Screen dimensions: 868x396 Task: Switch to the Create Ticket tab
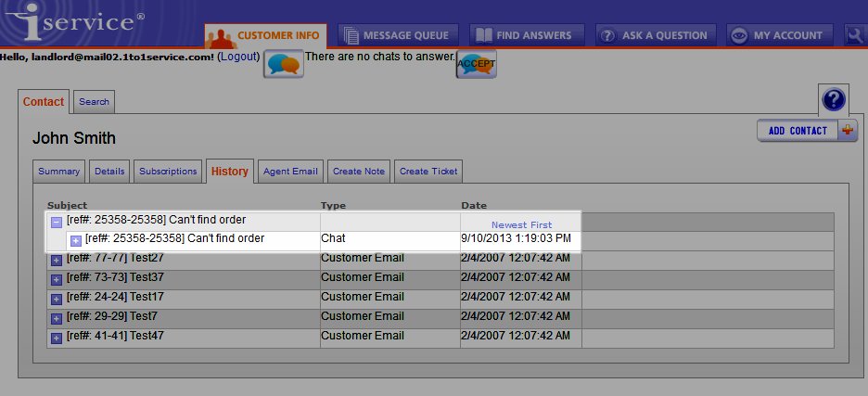[x=428, y=171]
